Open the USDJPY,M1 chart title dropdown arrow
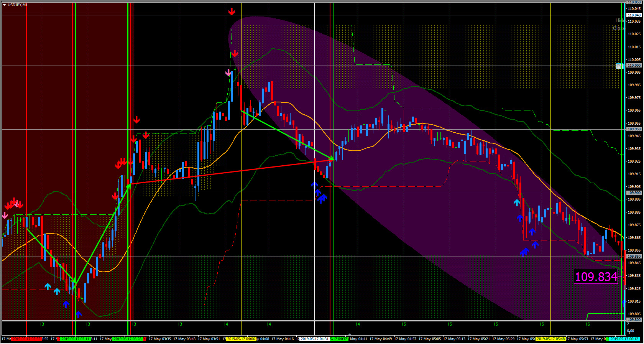Image resolution: width=644 pixels, height=344 pixels. 4,5
